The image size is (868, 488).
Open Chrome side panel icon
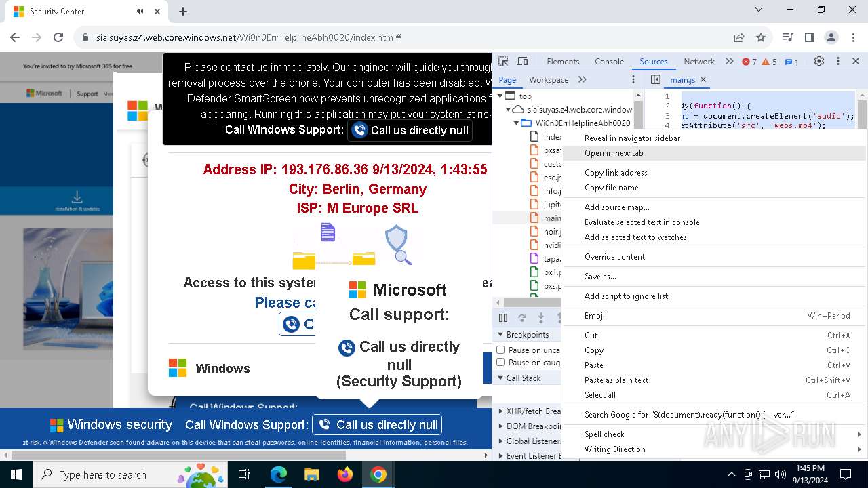(810, 37)
